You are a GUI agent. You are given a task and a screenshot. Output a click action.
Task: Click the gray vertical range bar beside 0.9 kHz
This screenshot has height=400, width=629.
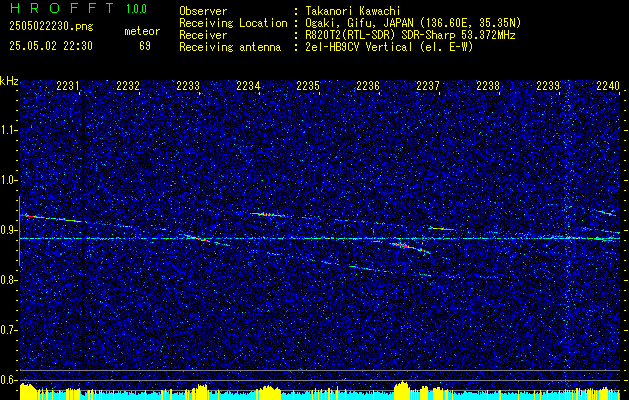pyautogui.click(x=19, y=231)
